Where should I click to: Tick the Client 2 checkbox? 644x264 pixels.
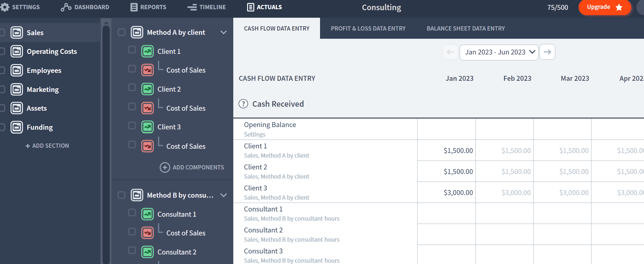tap(132, 87)
